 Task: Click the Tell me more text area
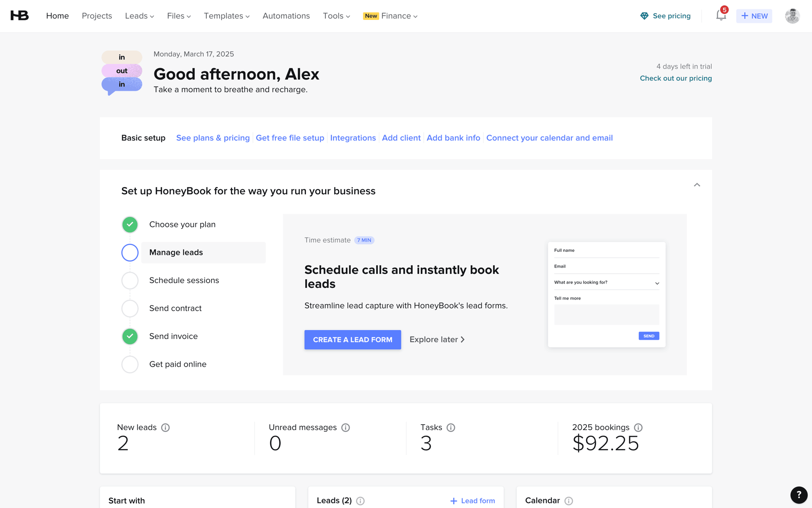click(x=606, y=315)
